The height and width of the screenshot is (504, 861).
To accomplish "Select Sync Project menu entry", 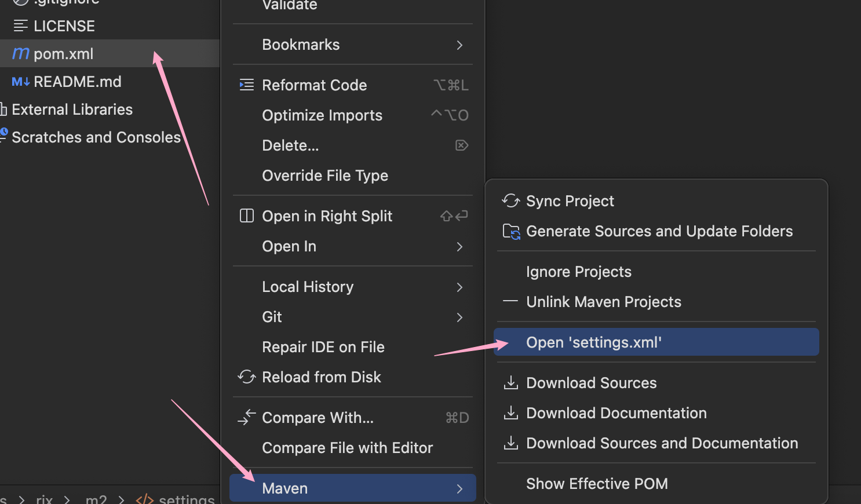I will pyautogui.click(x=656, y=200).
